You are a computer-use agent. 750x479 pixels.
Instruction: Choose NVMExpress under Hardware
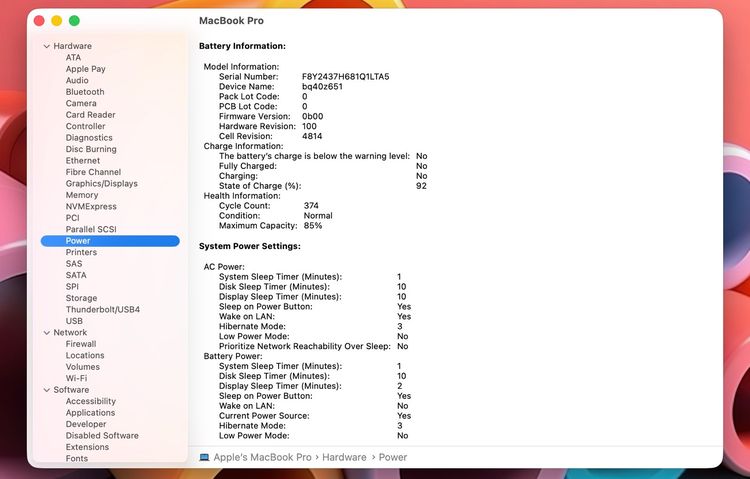point(91,207)
